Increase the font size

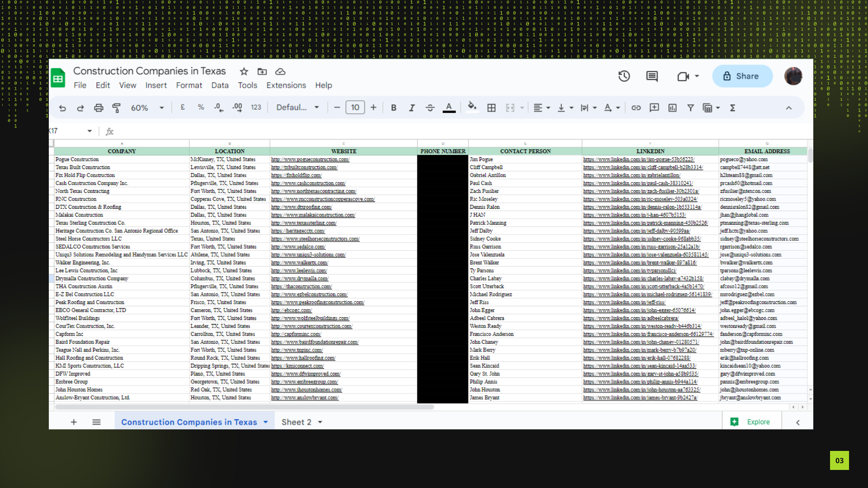(x=373, y=108)
